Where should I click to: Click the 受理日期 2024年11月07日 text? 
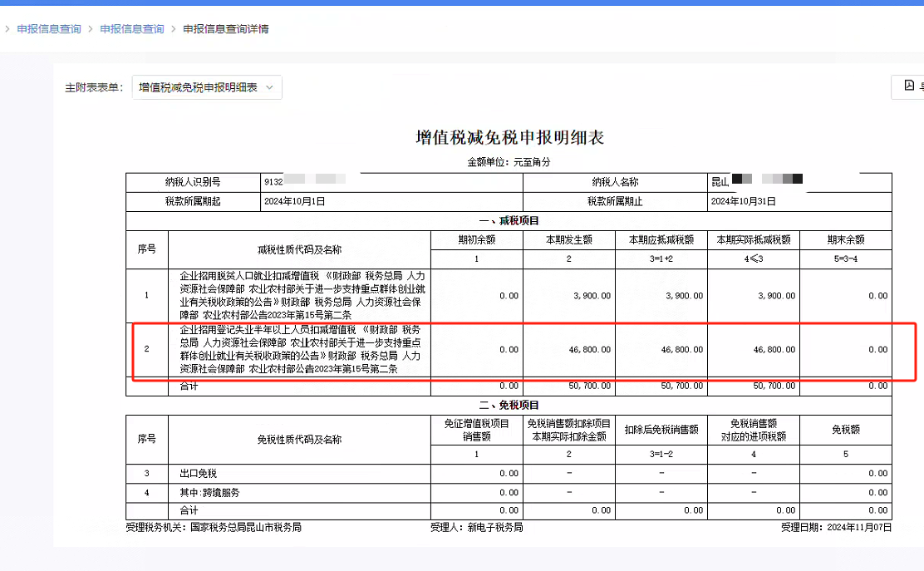pos(836,527)
